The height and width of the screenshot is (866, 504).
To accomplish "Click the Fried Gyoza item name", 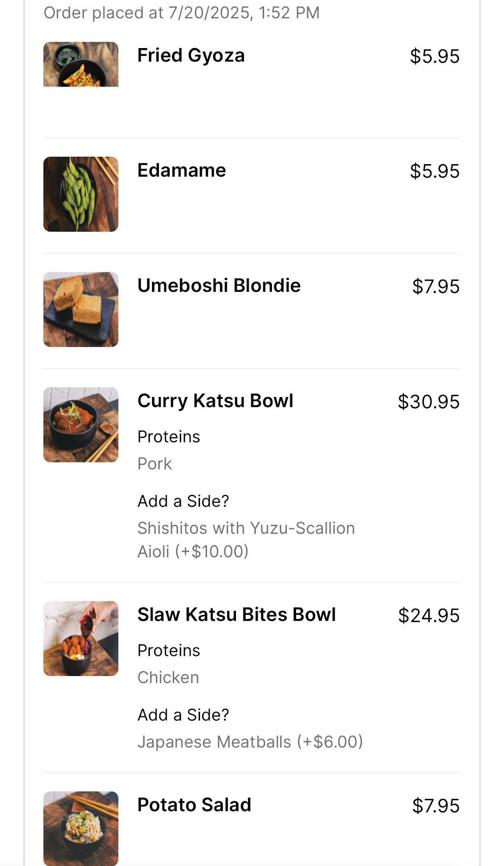I will coord(191,55).
